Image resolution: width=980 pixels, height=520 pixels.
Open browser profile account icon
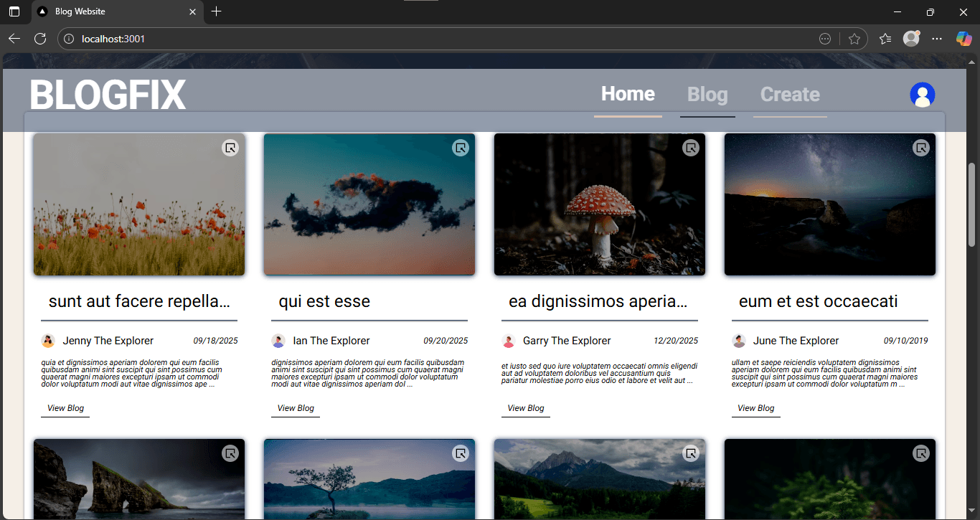point(911,39)
